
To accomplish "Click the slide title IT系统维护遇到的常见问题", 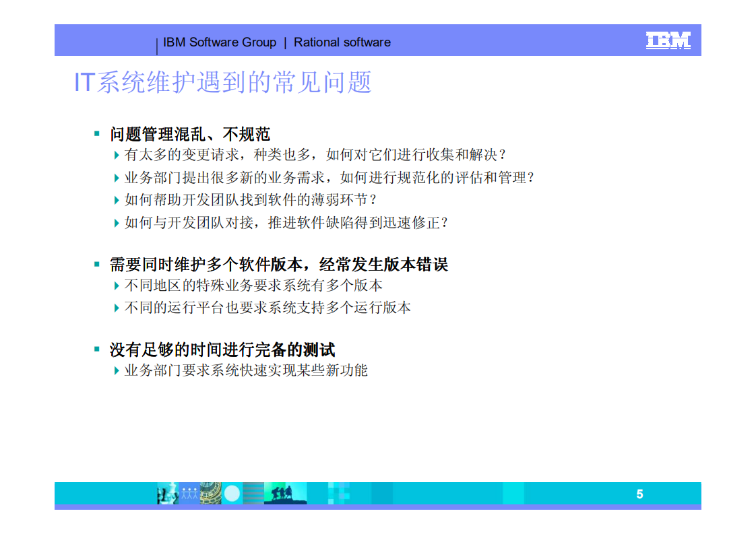I will click(222, 82).
